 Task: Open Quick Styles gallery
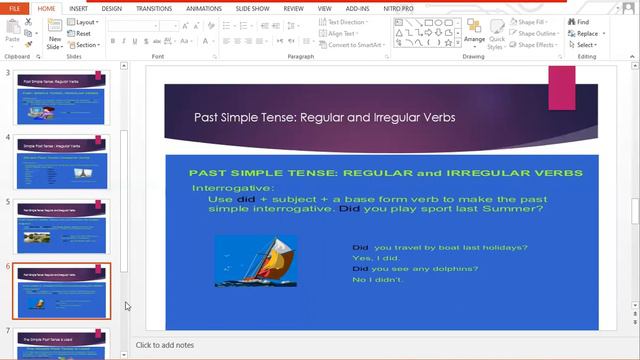(x=497, y=34)
